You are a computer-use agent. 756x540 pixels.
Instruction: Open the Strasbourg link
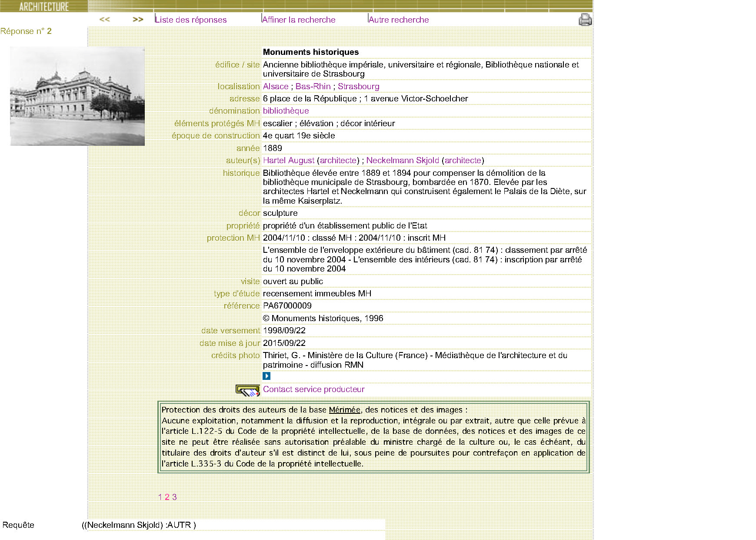[x=358, y=87]
